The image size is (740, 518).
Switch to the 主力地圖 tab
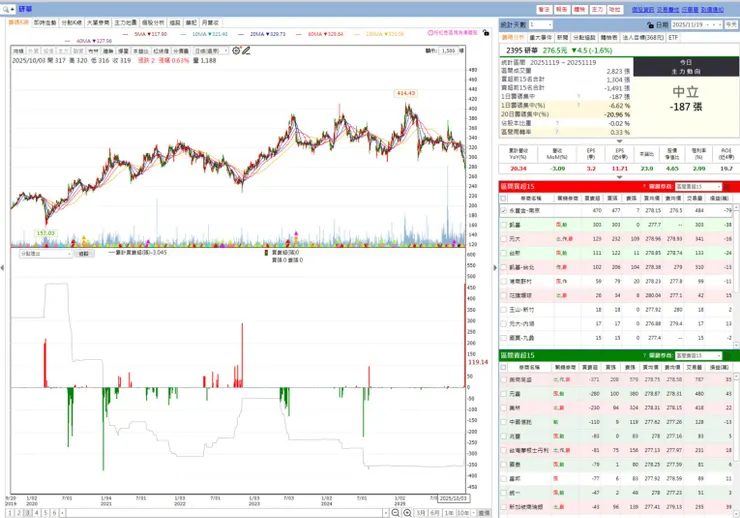point(125,23)
